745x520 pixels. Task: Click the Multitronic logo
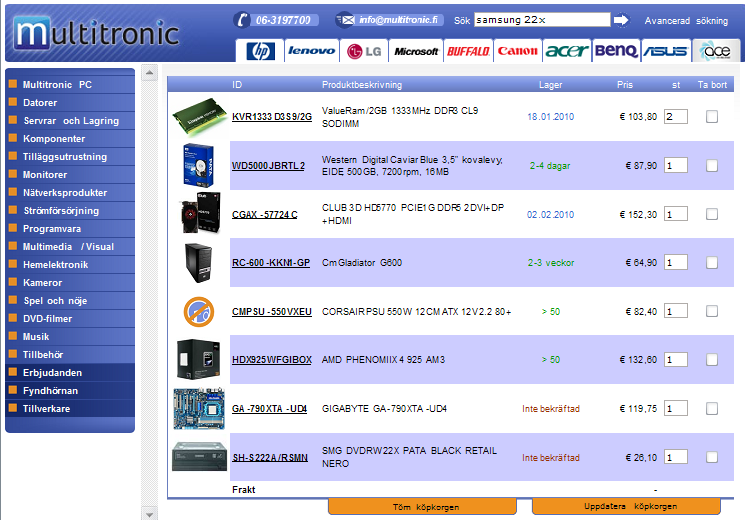pyautogui.click(x=96, y=33)
